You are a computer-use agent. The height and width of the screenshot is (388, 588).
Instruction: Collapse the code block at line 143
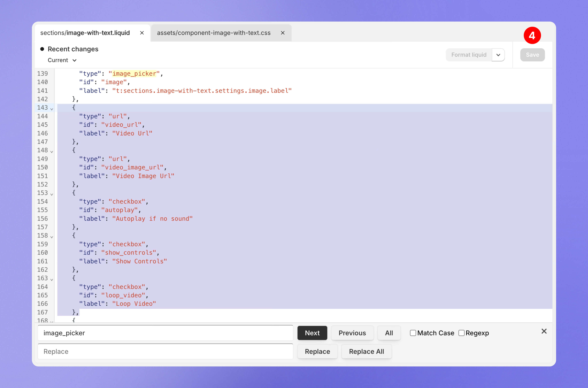tap(52, 109)
